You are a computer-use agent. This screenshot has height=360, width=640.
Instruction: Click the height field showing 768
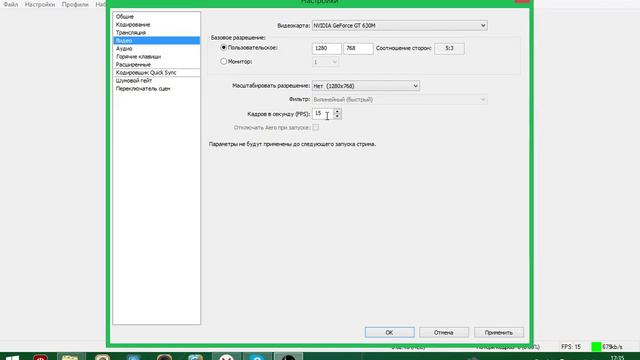point(358,48)
